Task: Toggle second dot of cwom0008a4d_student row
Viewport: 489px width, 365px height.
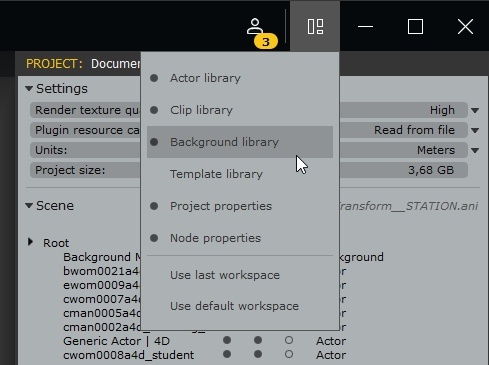Action: pos(258,354)
